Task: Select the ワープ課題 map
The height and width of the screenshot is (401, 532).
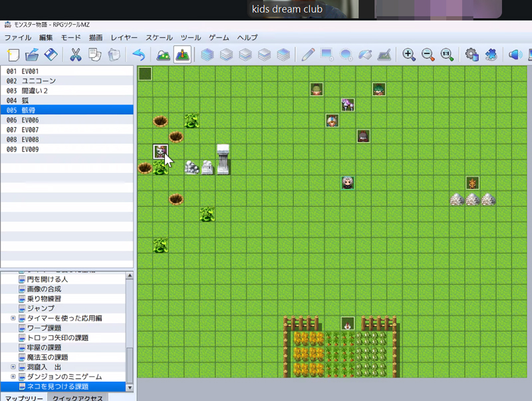Action: coord(44,329)
